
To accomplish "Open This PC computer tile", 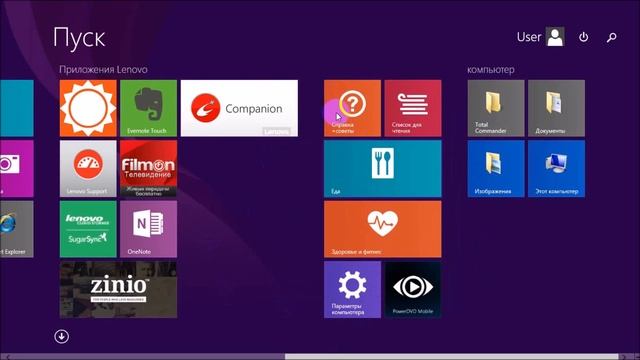I will tap(556, 169).
